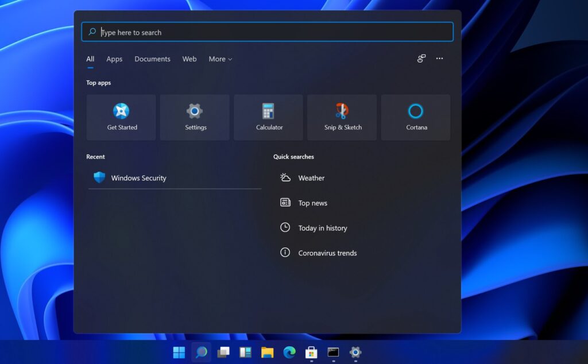This screenshot has width=588, height=364.
Task: Open the Calculator app tile
Action: coord(269,117)
